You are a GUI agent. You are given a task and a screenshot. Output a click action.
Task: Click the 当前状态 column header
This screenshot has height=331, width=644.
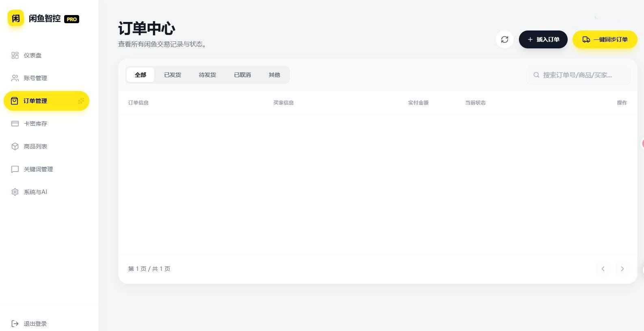[475, 103]
